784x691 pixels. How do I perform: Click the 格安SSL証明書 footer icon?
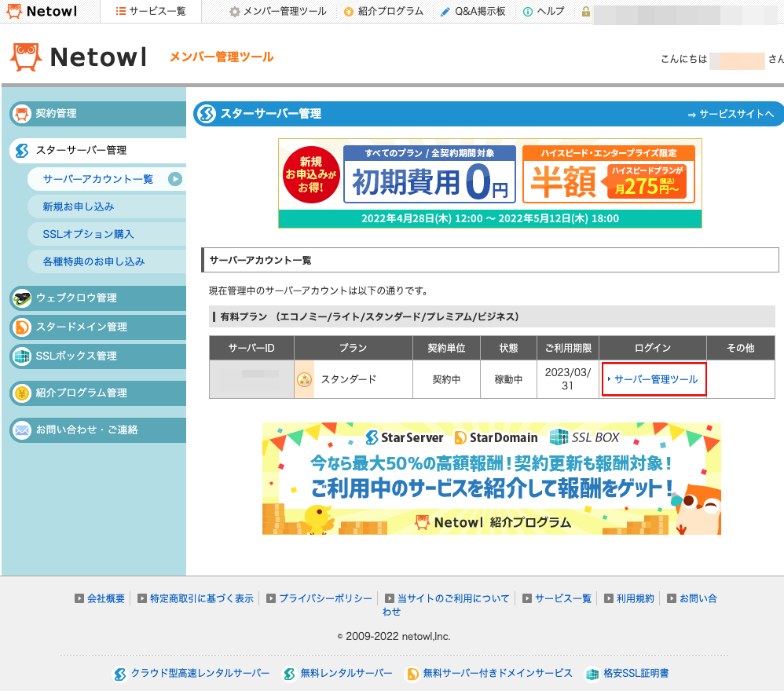592,674
